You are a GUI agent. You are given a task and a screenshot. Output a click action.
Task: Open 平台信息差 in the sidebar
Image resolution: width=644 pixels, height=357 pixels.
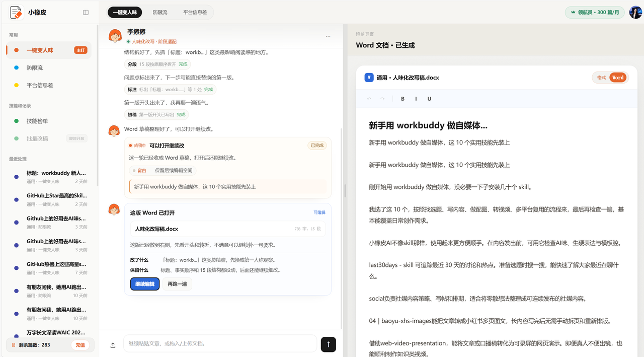pos(49,86)
